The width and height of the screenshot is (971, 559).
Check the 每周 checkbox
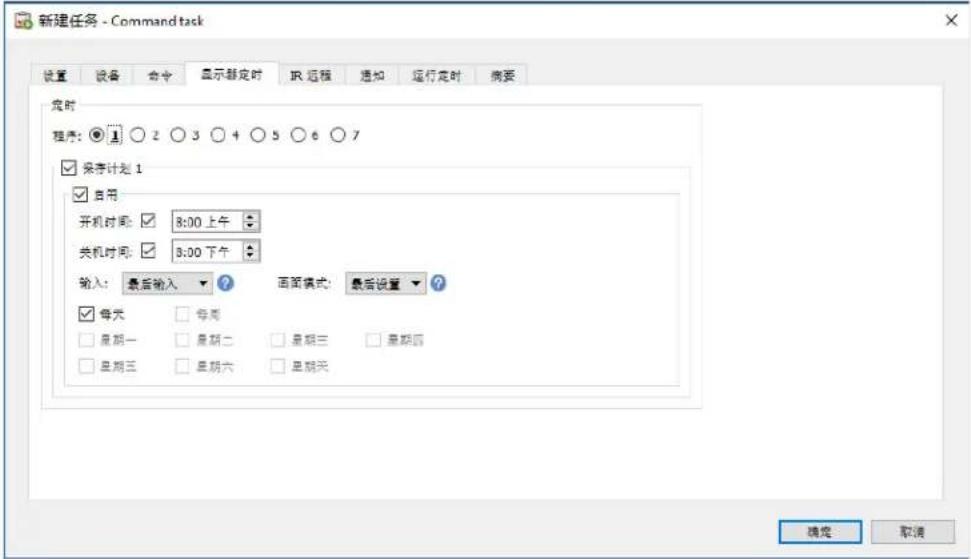[182, 314]
